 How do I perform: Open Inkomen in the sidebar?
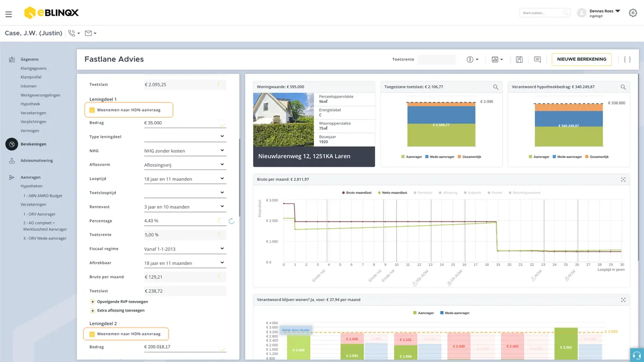(x=28, y=86)
